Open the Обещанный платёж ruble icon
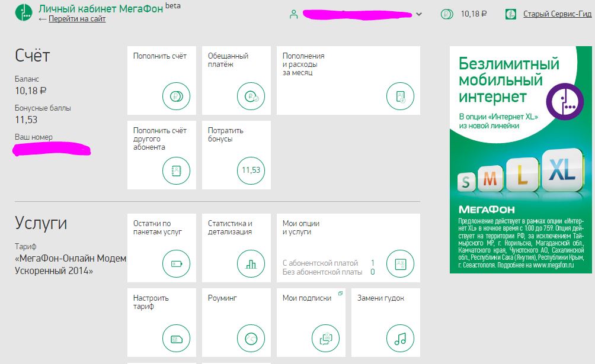The height and width of the screenshot is (364, 595). [x=251, y=96]
